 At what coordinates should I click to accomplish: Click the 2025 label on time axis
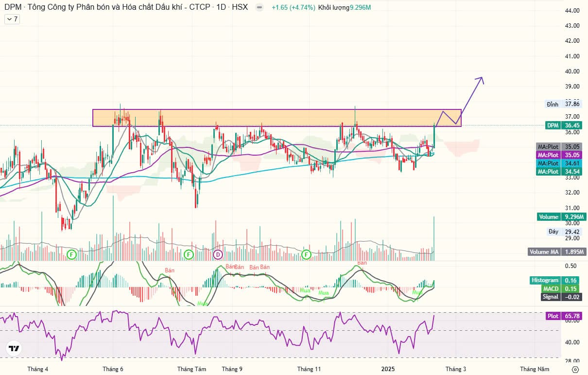point(388,369)
